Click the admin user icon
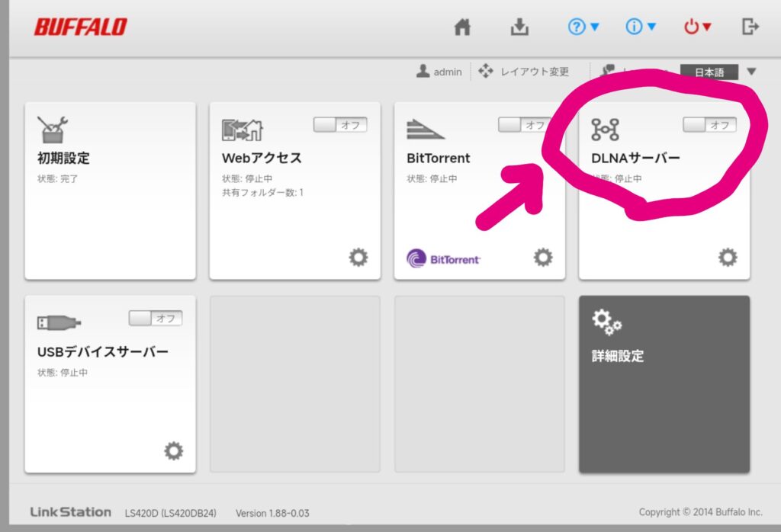The height and width of the screenshot is (532, 781). pyautogui.click(x=423, y=71)
